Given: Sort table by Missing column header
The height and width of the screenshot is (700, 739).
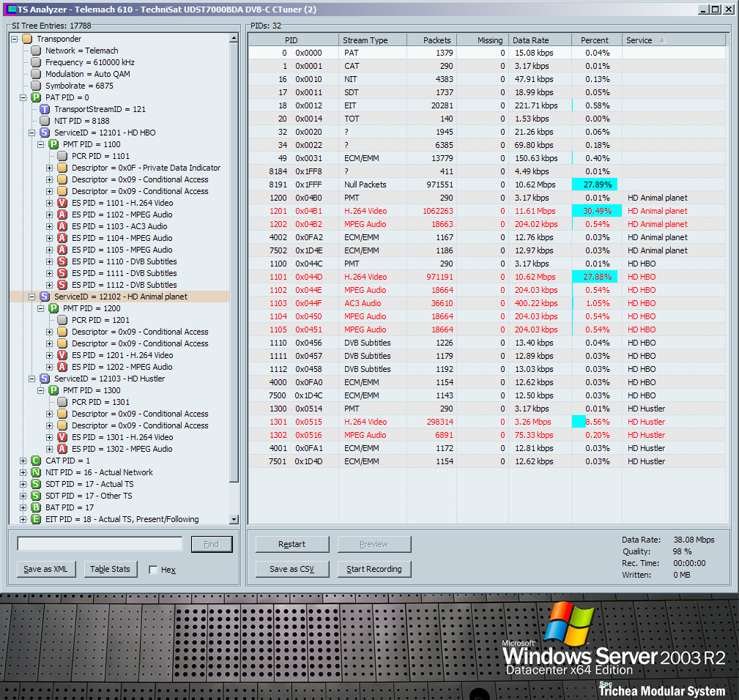Looking at the screenshot, I should tap(483, 40).
